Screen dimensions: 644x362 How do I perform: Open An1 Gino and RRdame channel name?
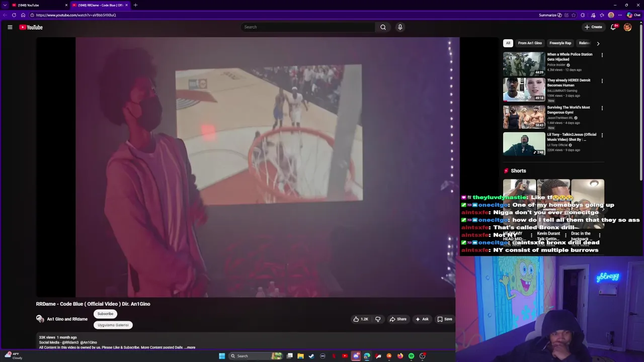tap(67, 319)
